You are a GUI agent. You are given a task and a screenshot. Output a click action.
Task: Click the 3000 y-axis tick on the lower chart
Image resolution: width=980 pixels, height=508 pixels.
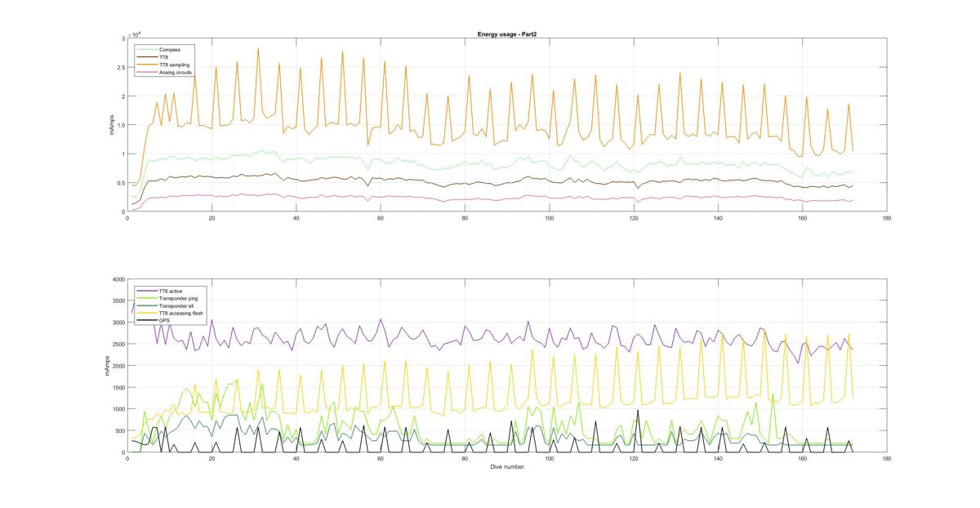coord(118,323)
